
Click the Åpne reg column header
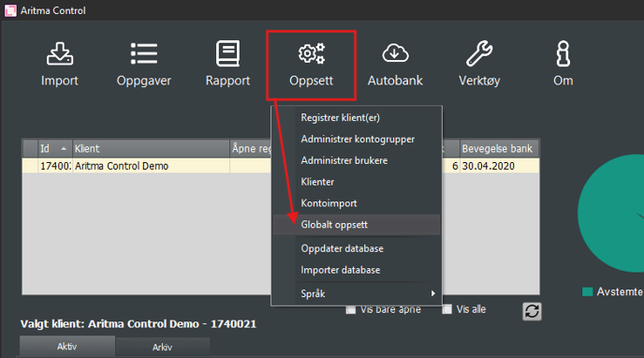pyautogui.click(x=251, y=148)
